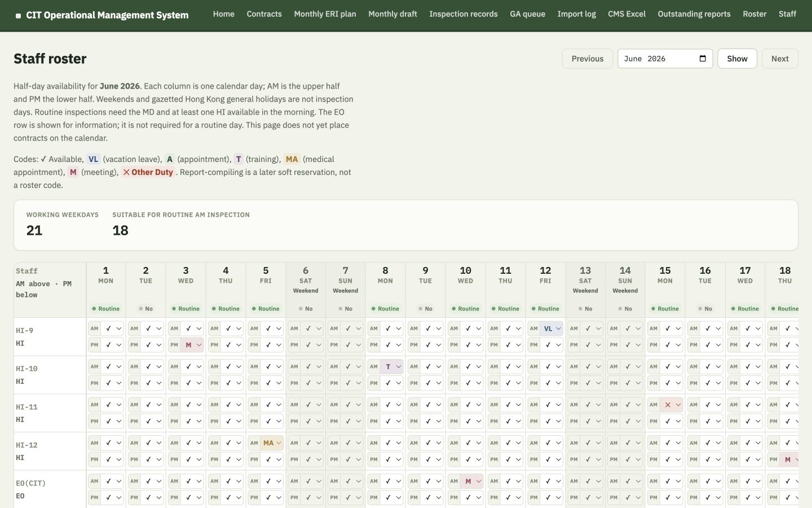812x508 pixels.
Task: Click the Show button
Action: coord(738,59)
